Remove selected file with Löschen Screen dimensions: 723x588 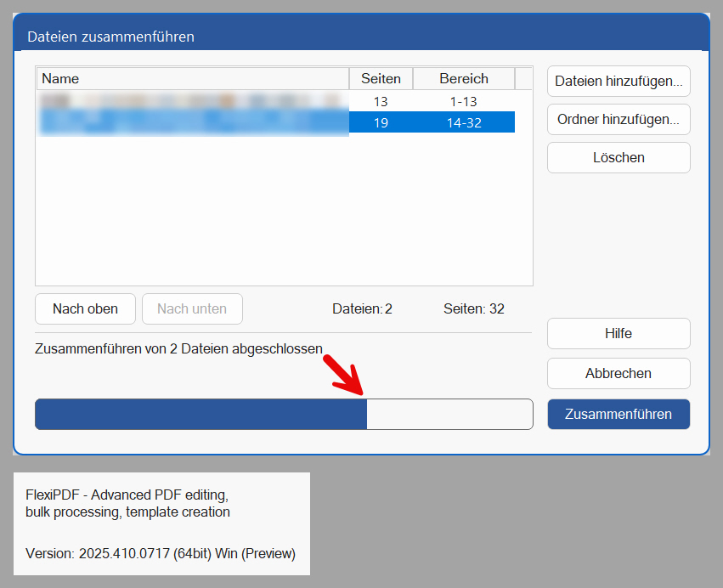tap(619, 158)
